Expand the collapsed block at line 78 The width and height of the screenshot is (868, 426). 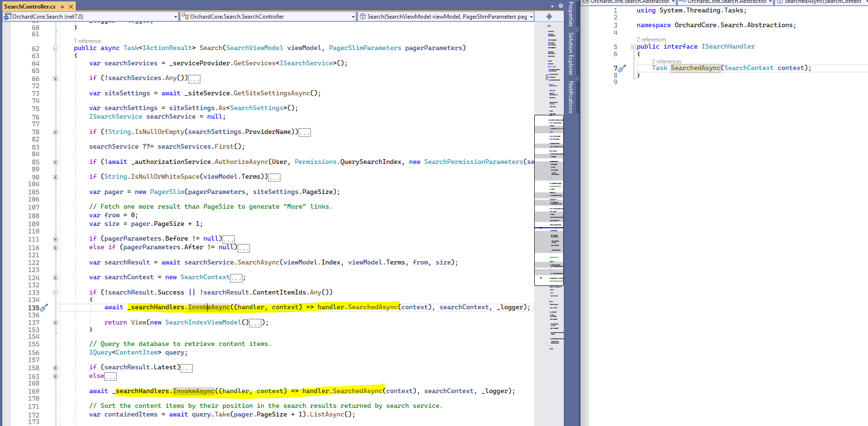click(x=56, y=132)
